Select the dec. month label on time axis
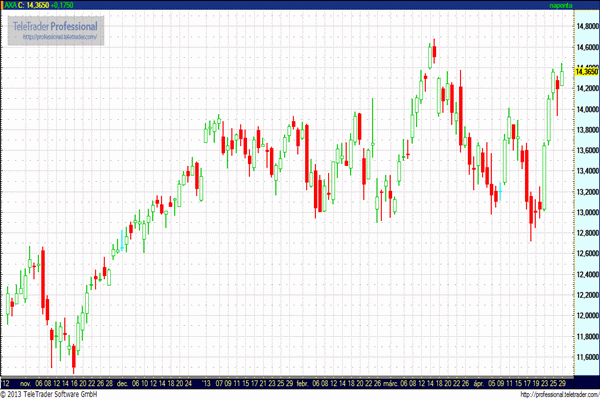 click(122, 382)
